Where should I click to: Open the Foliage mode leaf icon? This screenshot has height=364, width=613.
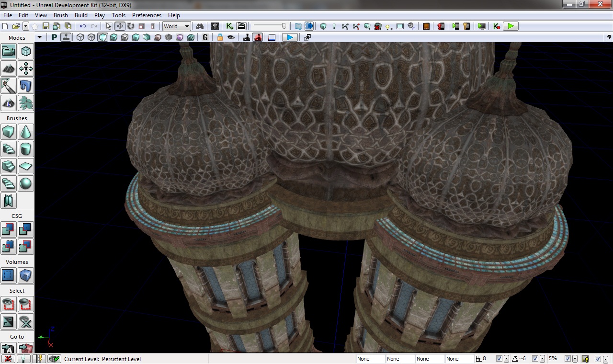tap(26, 103)
